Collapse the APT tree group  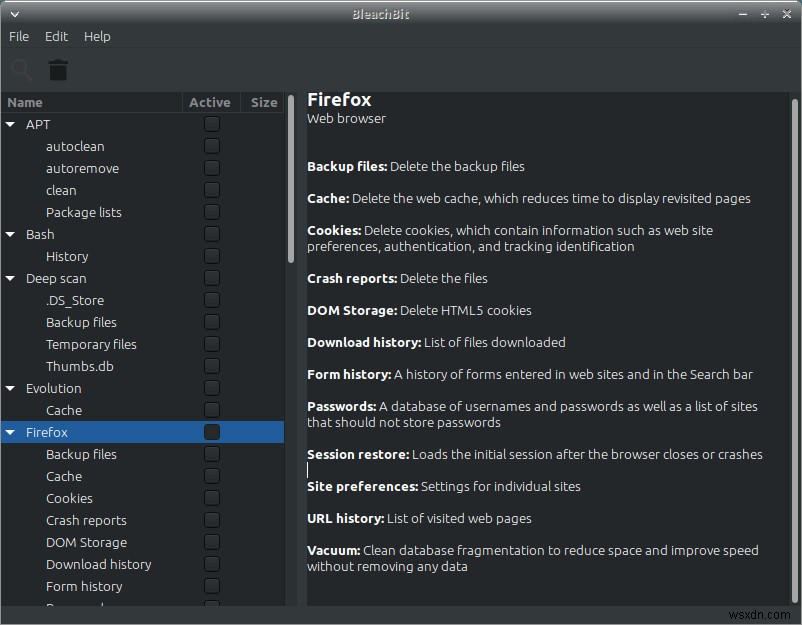pyautogui.click(x=11, y=124)
